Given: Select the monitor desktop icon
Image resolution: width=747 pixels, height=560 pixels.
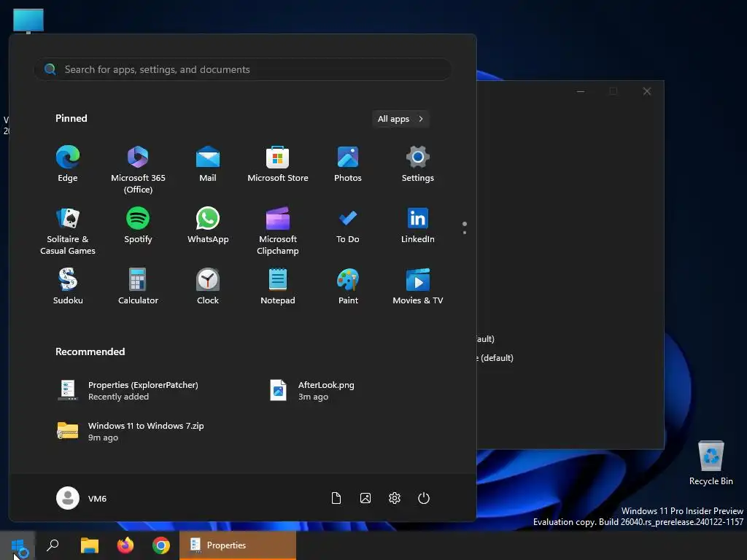Looking at the screenshot, I should click(28, 21).
